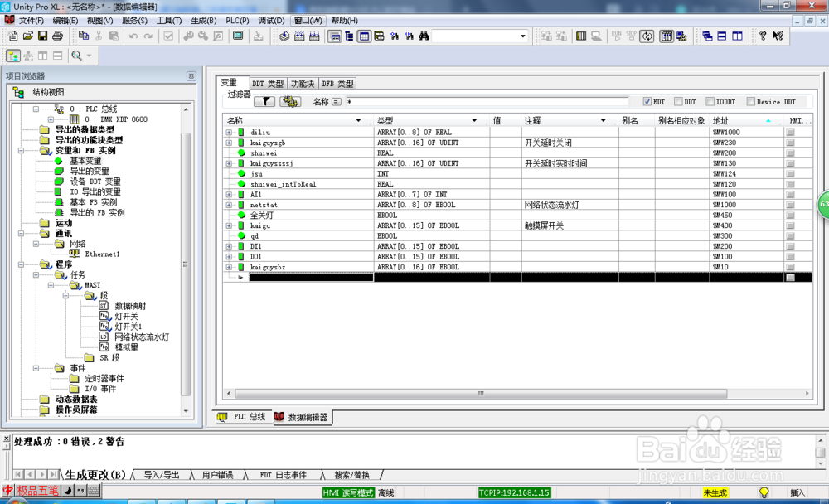Image resolution: width=829 pixels, height=504 pixels.
Task: Click the Open project folder icon
Action: pos(28,36)
